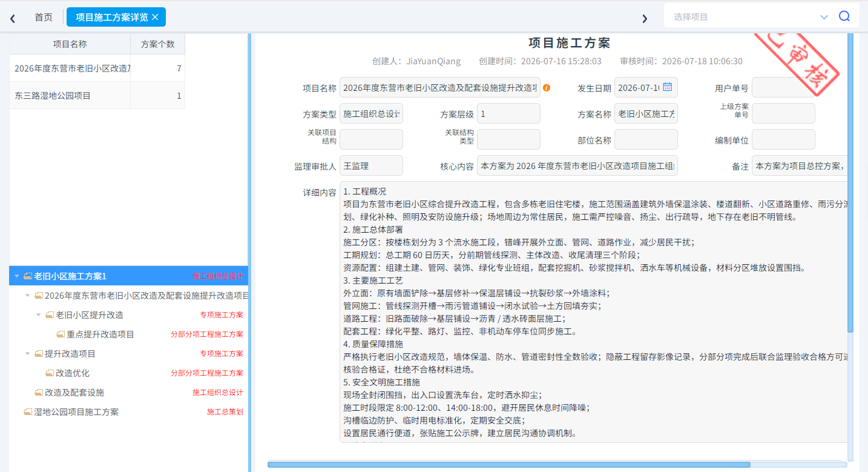Click the 备注 field
Viewport: 868px width, 472px height.
[x=799, y=165]
